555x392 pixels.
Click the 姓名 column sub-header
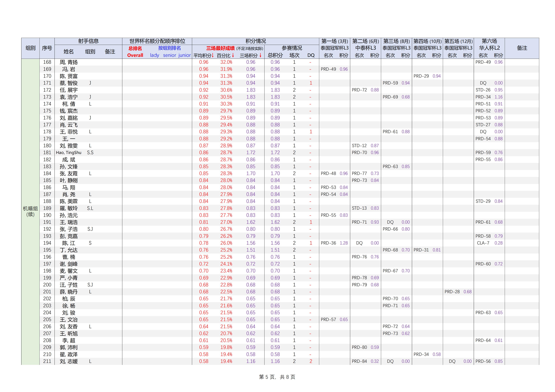tap(69, 52)
